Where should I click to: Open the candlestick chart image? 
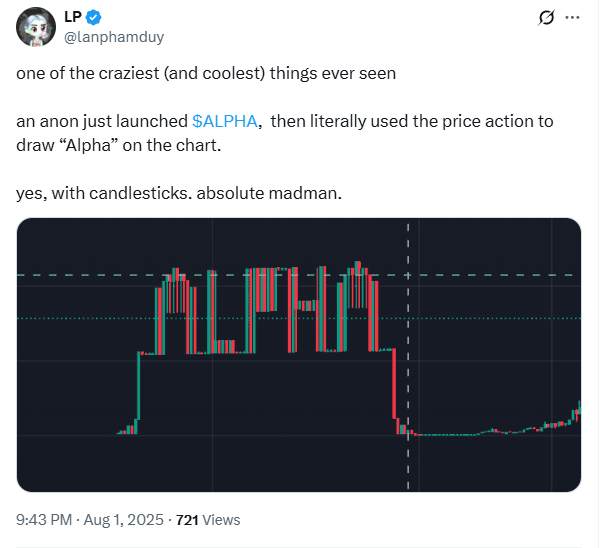298,354
